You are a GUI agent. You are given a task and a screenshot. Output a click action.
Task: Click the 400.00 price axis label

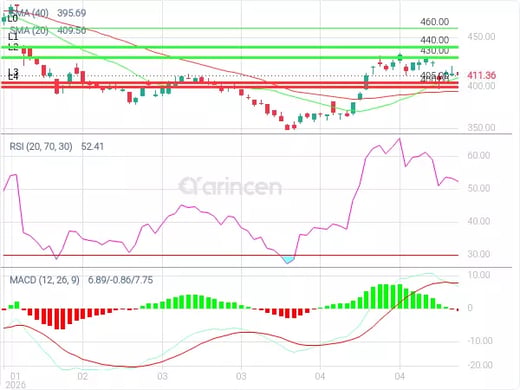coord(481,86)
